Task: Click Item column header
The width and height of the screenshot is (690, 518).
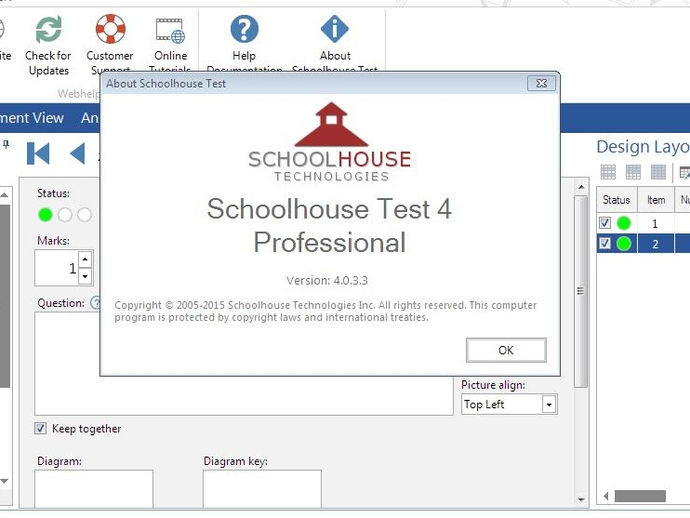Action: click(656, 200)
